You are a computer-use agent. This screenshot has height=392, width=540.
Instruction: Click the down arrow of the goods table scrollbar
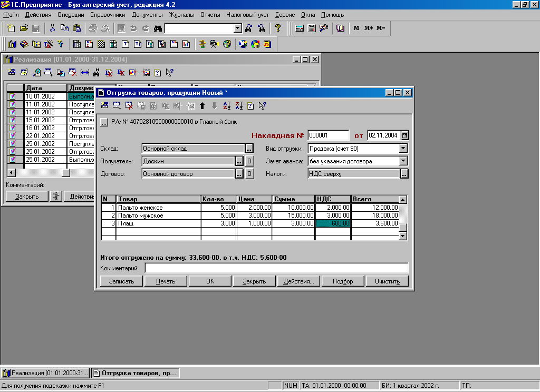click(x=402, y=236)
